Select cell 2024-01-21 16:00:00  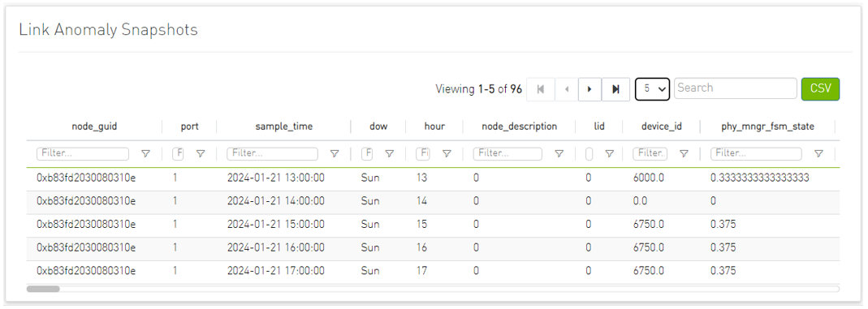click(276, 247)
